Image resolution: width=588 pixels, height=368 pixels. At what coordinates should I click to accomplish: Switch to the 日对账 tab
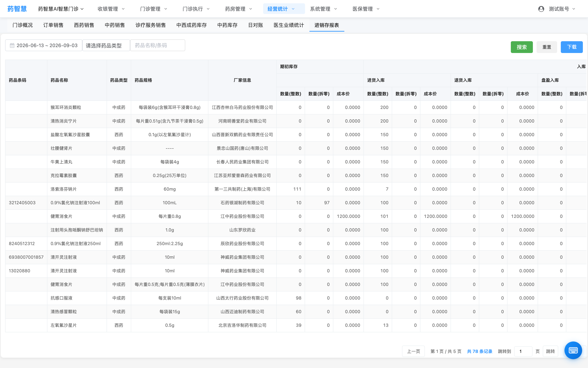[256, 25]
